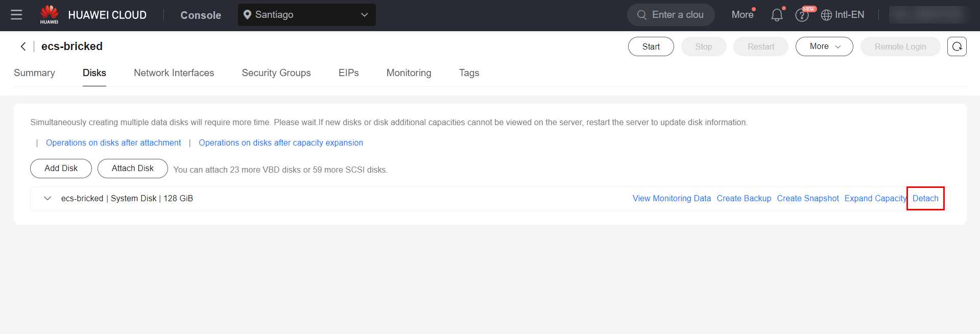Click the Detach link
Viewport: 980px width, 334px height.
click(x=925, y=199)
